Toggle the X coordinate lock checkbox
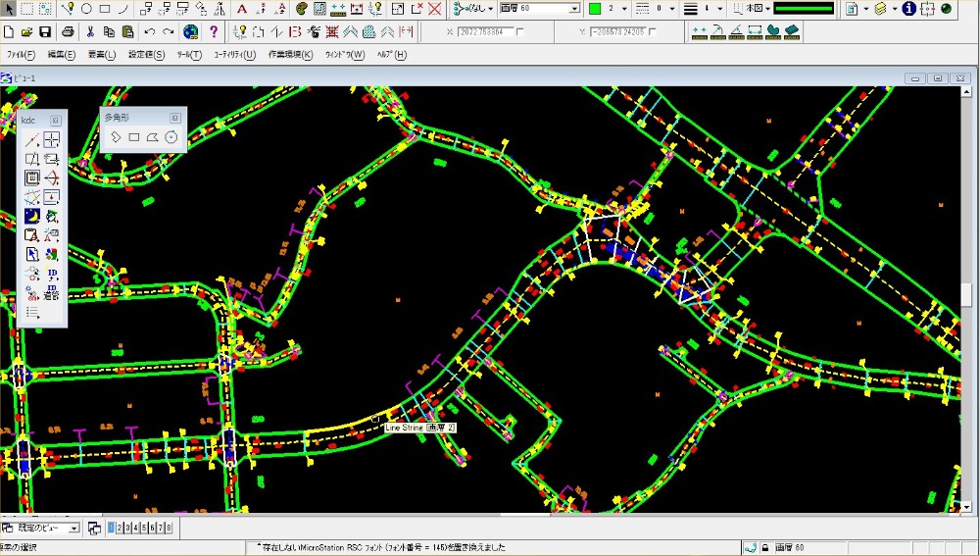Viewport: 980px width, 556px height. (x=520, y=31)
